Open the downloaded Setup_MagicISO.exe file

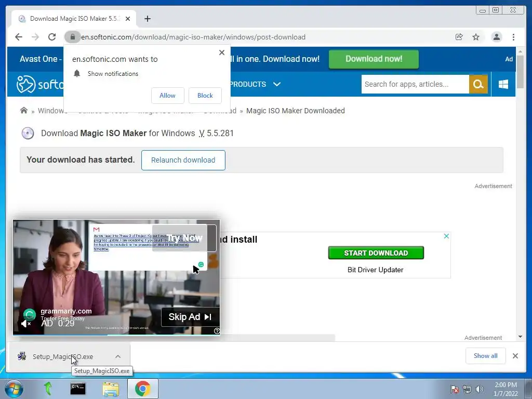coord(63,356)
